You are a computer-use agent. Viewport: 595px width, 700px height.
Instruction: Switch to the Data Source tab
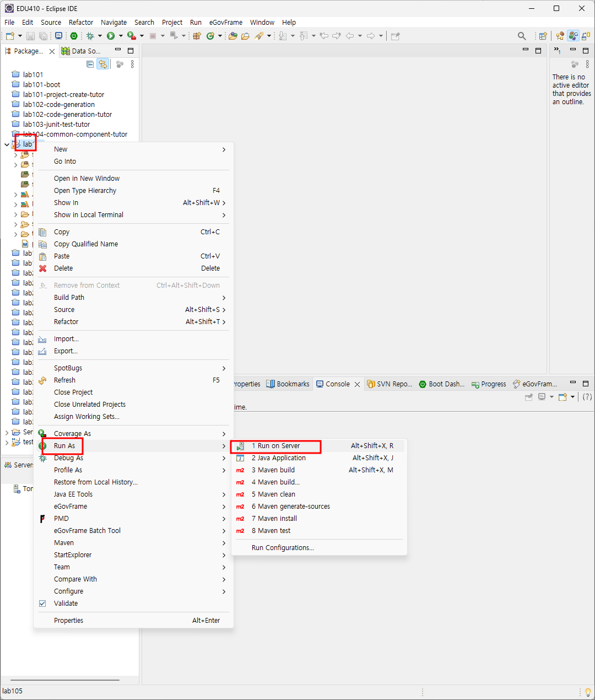click(x=81, y=51)
